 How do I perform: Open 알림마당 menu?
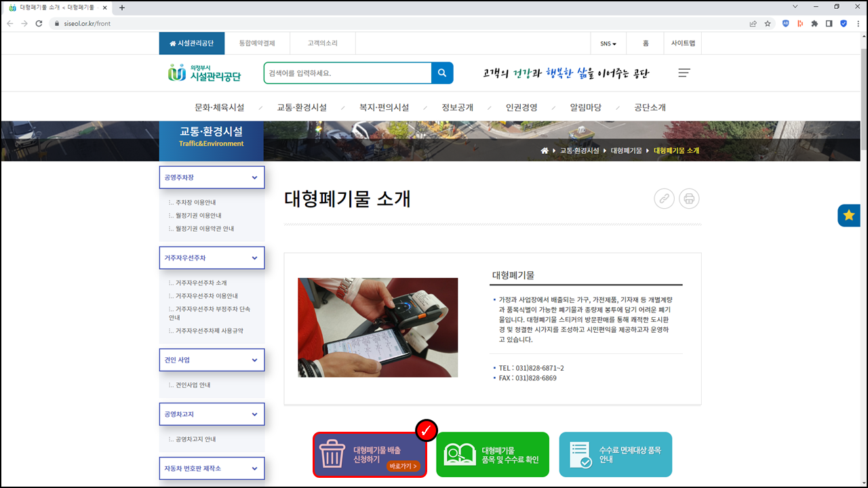pos(586,108)
